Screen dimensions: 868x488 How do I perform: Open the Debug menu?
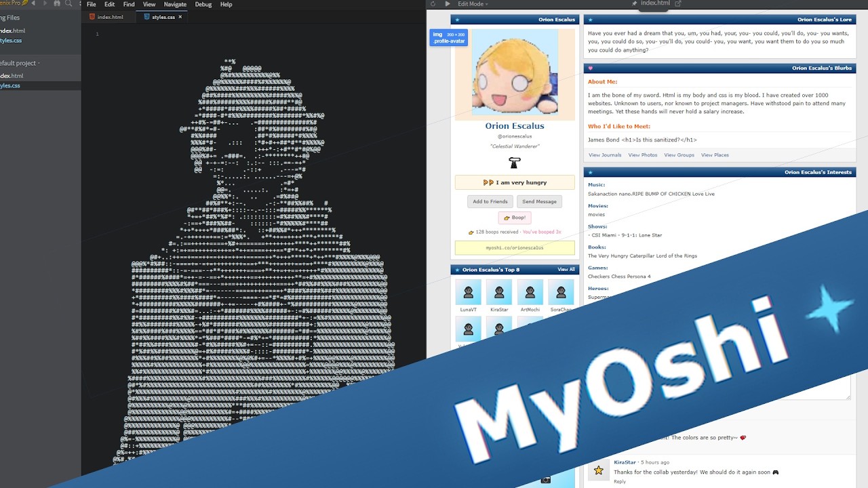click(203, 4)
